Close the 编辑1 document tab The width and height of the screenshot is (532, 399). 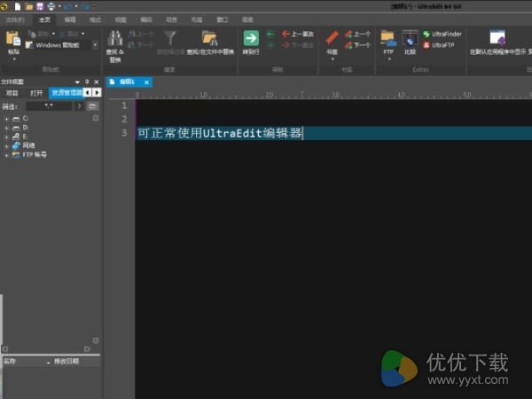click(146, 82)
